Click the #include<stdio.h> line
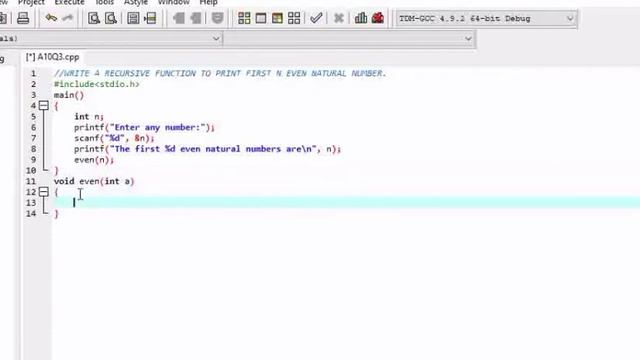Image resolution: width=640 pixels, height=360 pixels. click(x=97, y=84)
